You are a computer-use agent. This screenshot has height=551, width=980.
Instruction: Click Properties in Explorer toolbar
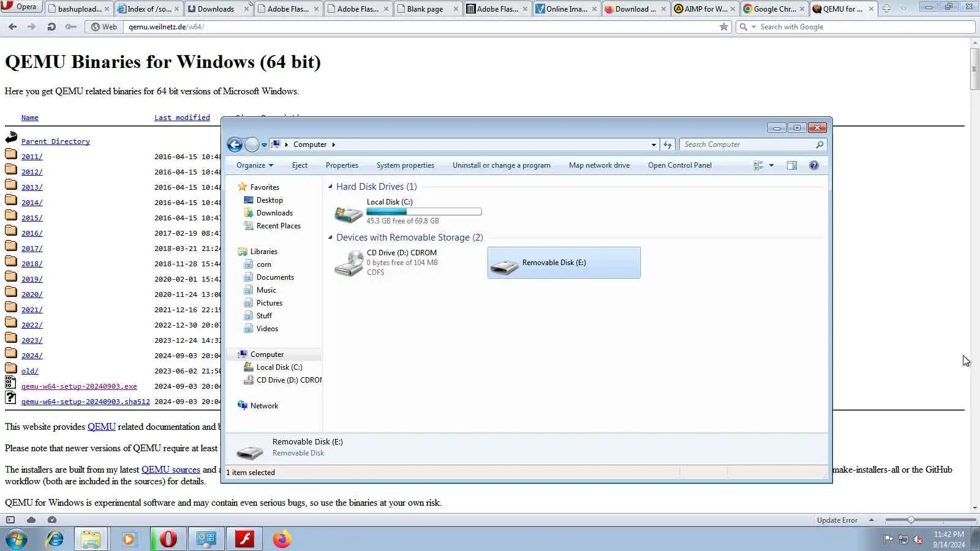pyautogui.click(x=342, y=165)
